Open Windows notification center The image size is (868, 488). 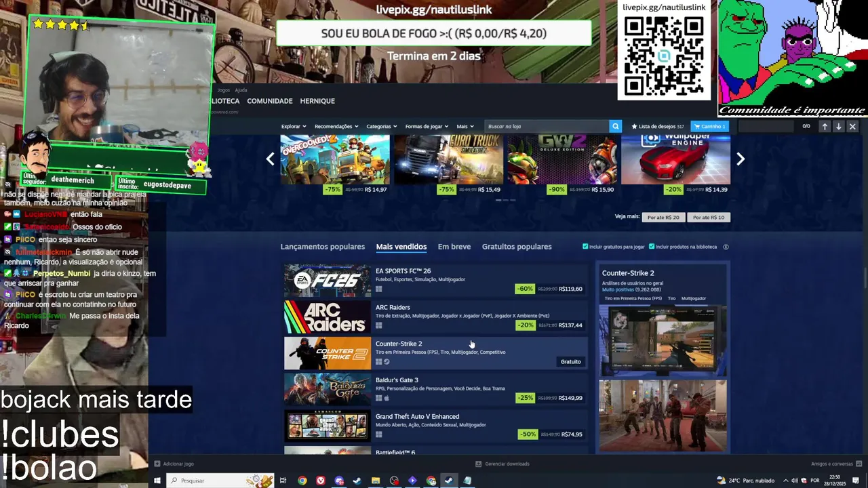point(856,481)
